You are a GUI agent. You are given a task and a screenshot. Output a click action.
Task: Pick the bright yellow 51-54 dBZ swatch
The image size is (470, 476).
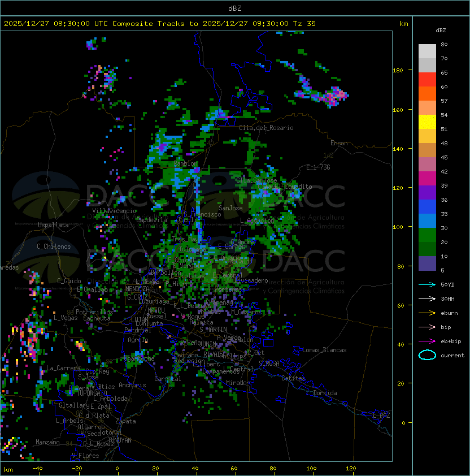tap(427, 122)
